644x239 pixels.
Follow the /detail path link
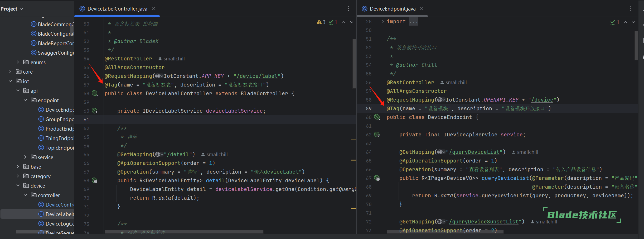(x=178, y=154)
